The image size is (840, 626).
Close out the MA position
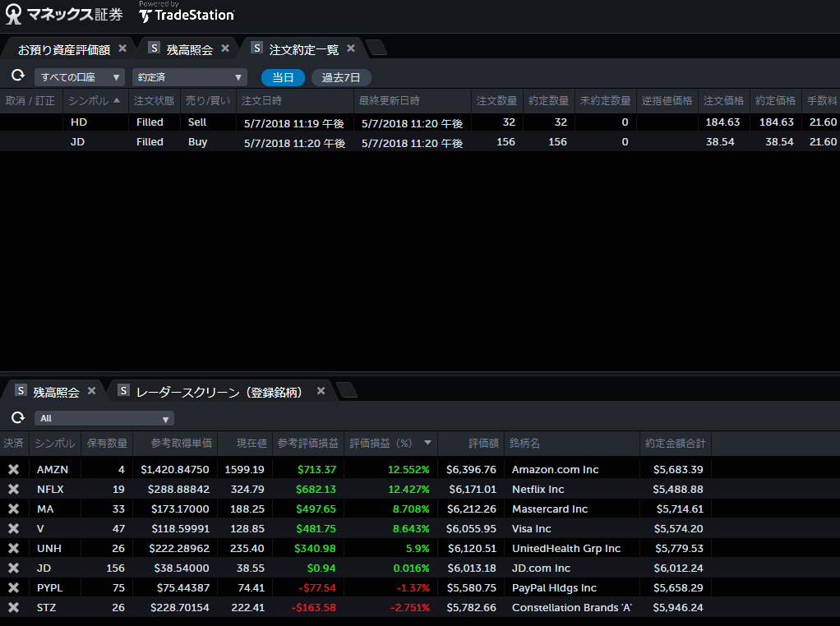(x=13, y=509)
